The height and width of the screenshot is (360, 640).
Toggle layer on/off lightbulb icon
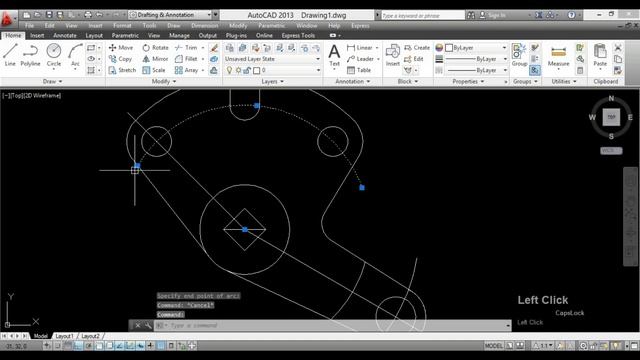tap(229, 70)
